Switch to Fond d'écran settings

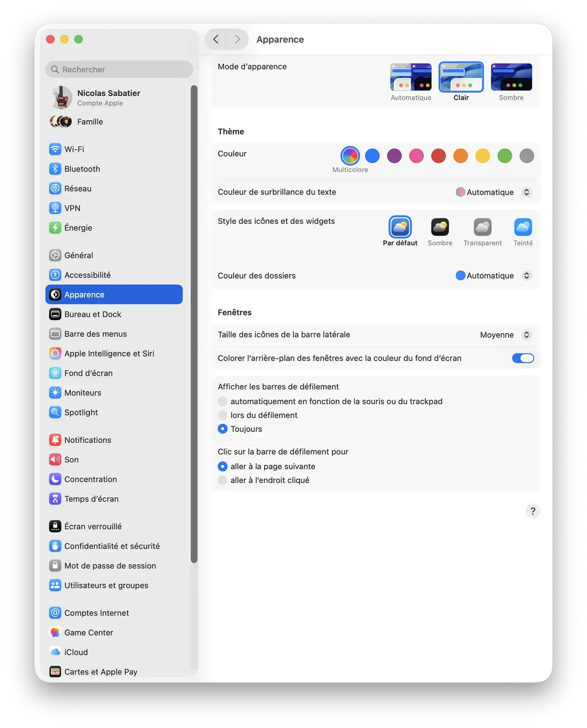coord(88,373)
